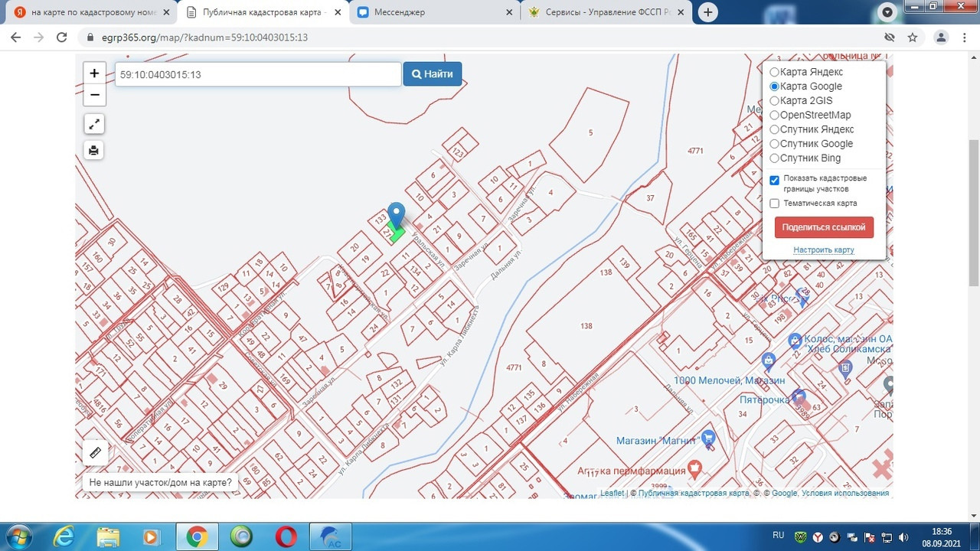980x551 pixels.
Task: Zoom out the map with minus button
Action: pos(94,95)
